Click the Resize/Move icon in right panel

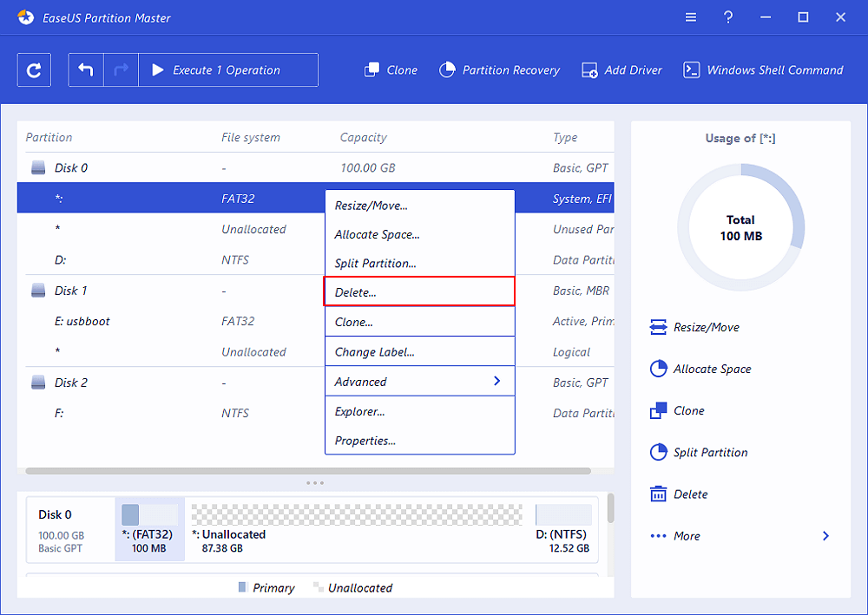658,327
